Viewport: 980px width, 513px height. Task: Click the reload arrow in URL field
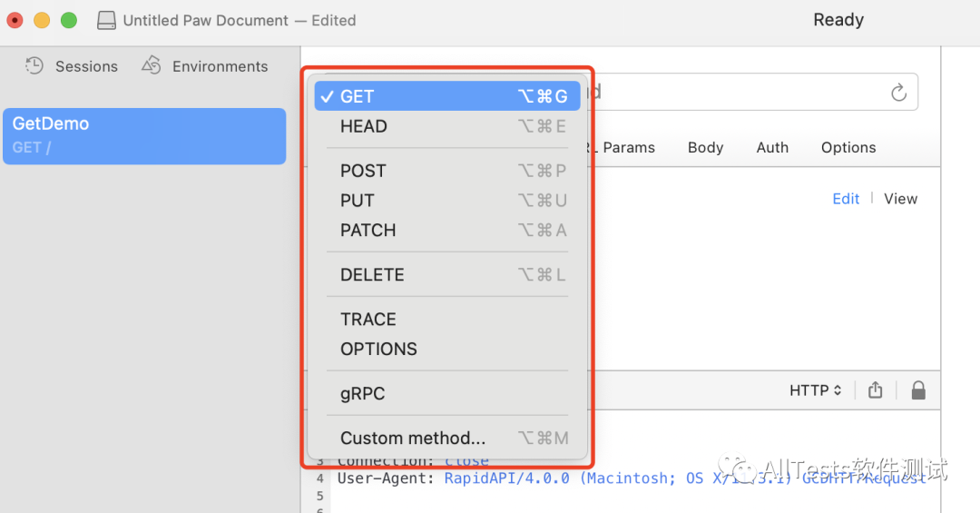[898, 93]
